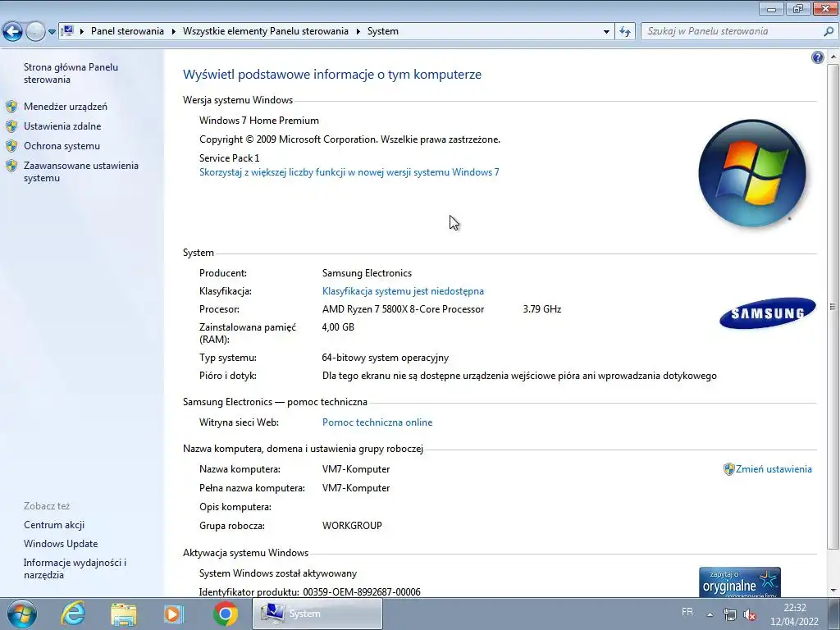This screenshot has height=630, width=840.
Task: Click shield icon beside Ustawienia zdalne
Action: (x=11, y=126)
